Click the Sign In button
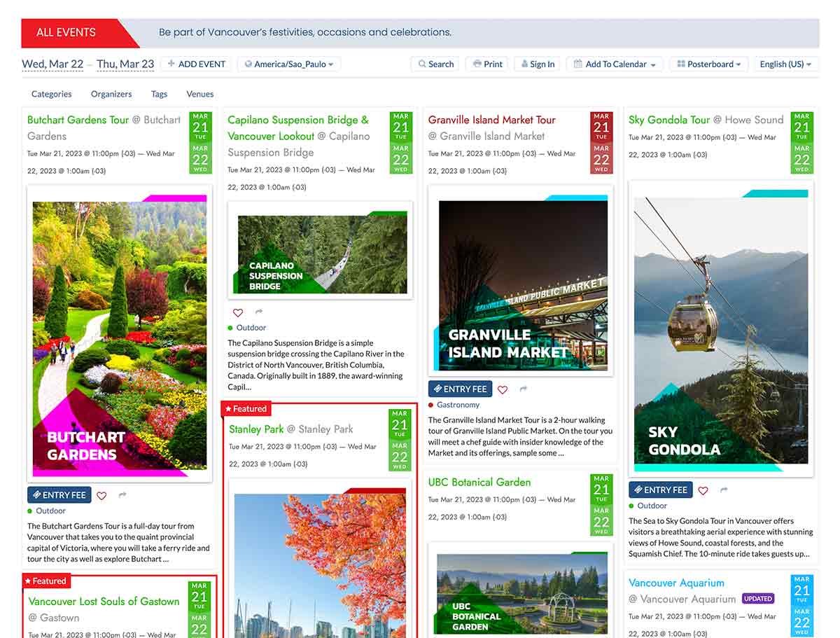 tap(537, 64)
